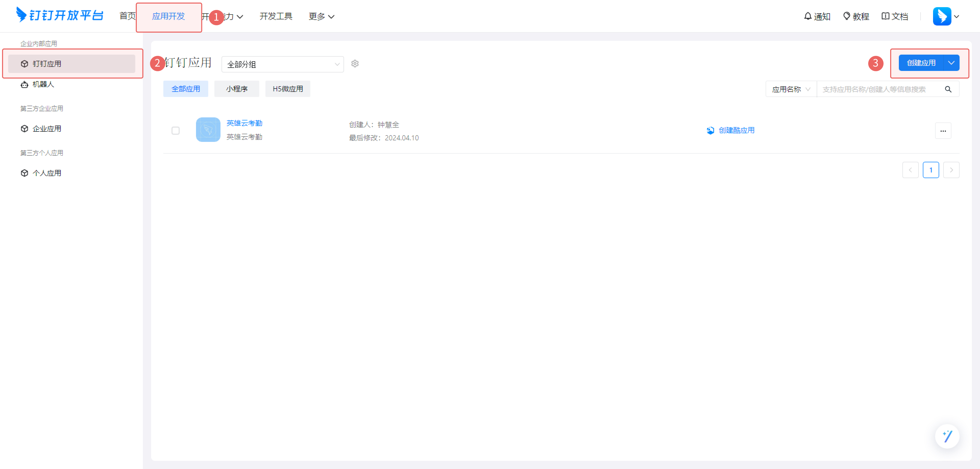Click the DingTalk open platform logo
Viewport: 980px width, 469px height.
tap(59, 15)
